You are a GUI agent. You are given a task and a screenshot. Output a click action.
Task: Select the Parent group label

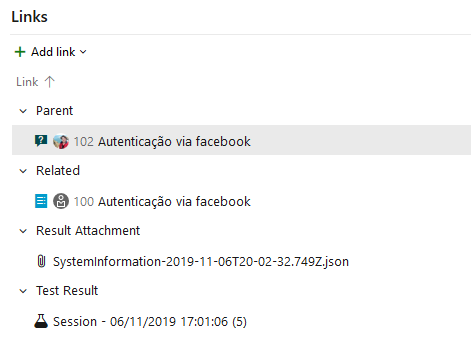point(54,111)
